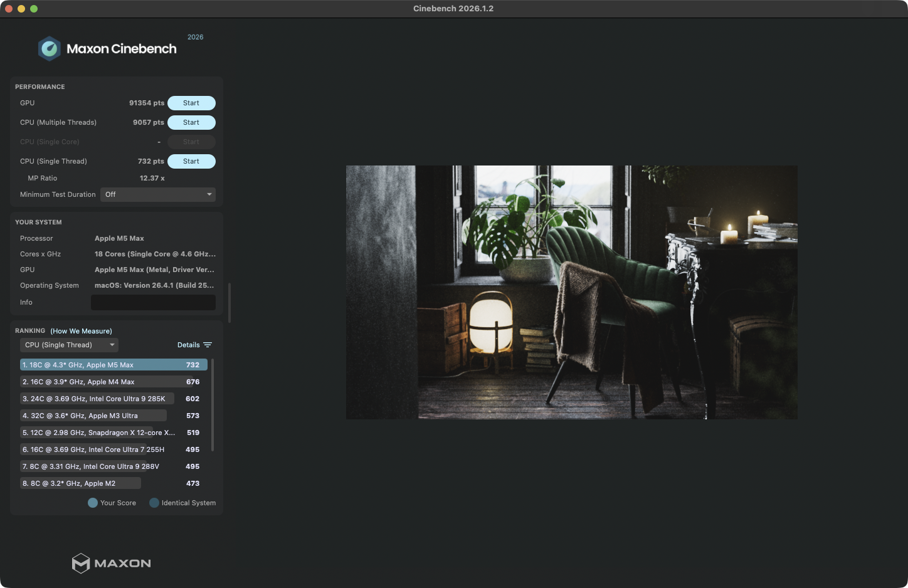Open the Minimum Test Duration dropdown
Viewport: 908px width, 588px height.
[158, 194]
